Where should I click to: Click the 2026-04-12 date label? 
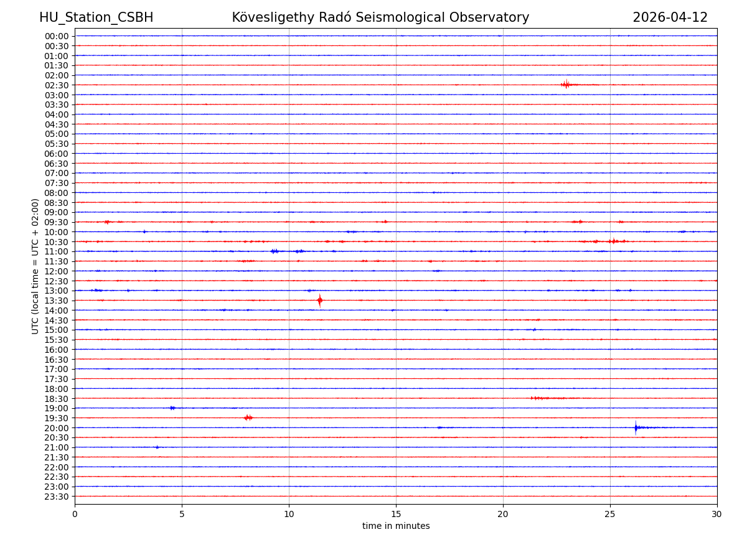tap(670, 17)
